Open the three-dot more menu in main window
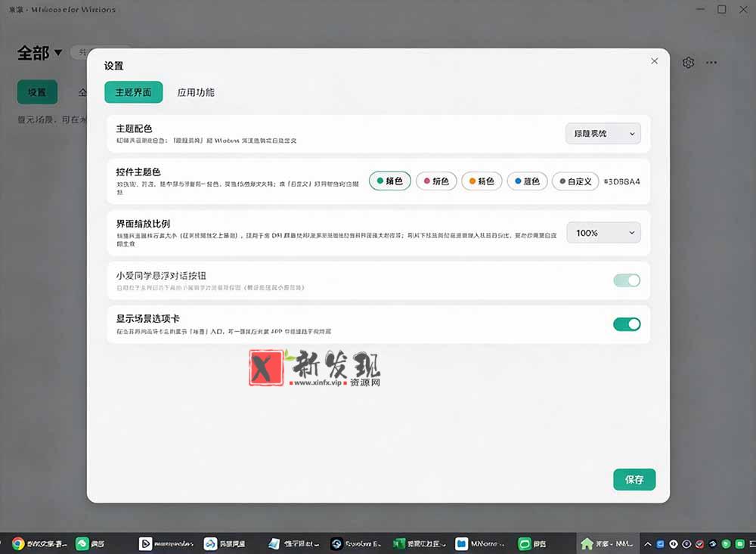 (711, 63)
